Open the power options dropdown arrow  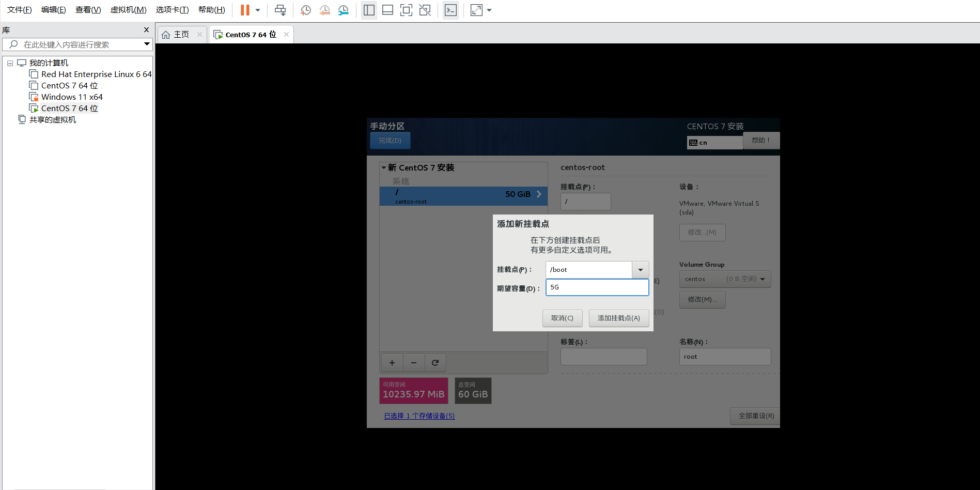point(258,10)
